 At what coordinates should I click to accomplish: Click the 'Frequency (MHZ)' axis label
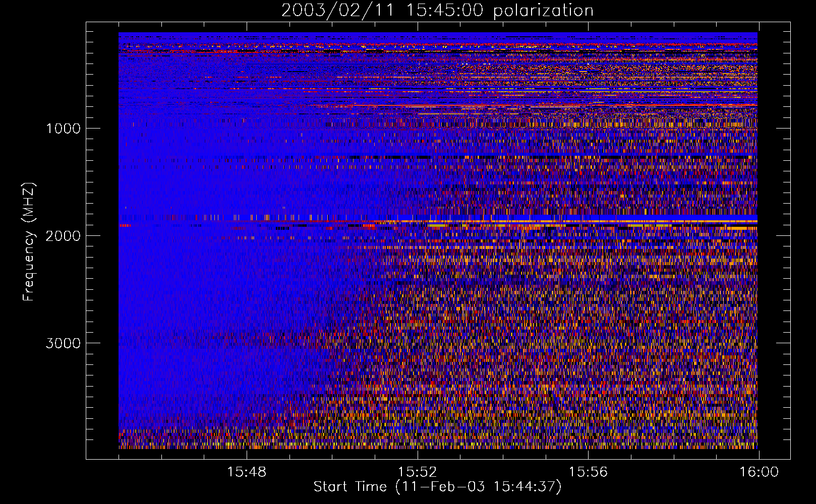(x=29, y=242)
